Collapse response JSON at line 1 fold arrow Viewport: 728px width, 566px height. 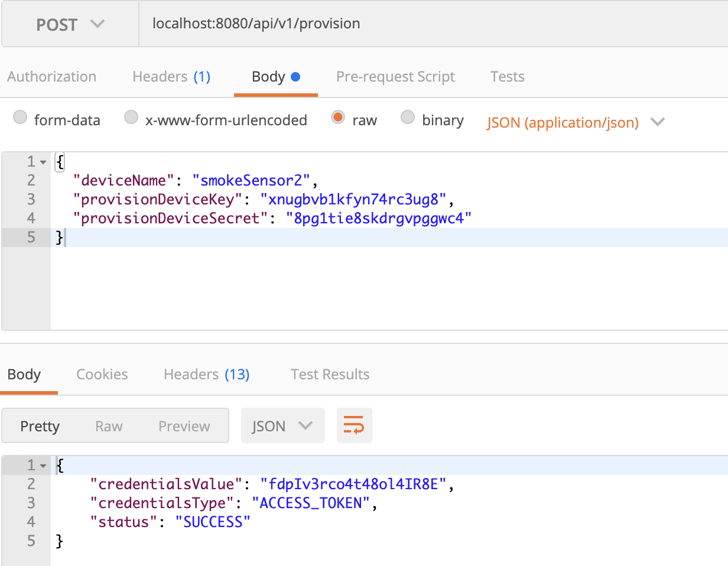(43, 466)
